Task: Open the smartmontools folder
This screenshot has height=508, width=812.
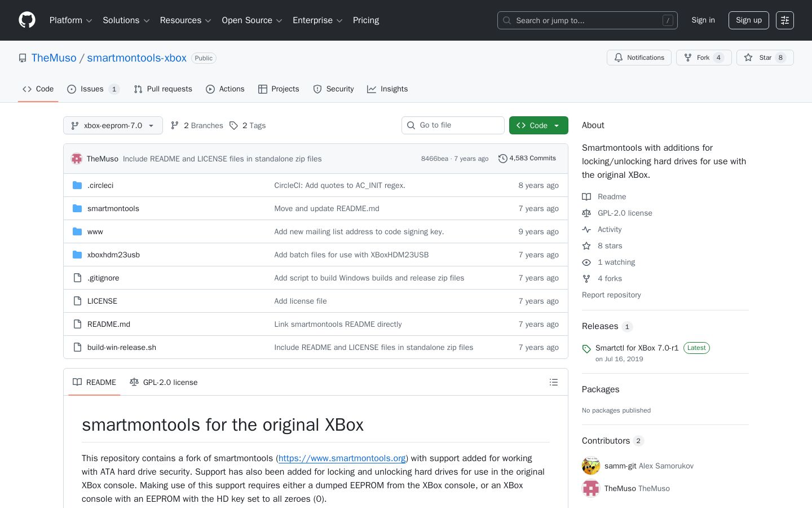Action: click(113, 208)
